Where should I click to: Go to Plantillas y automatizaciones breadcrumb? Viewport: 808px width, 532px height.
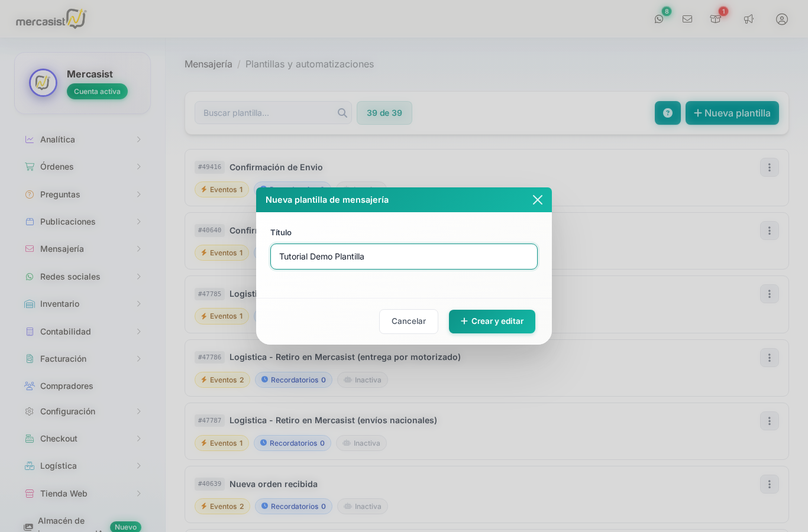point(310,64)
